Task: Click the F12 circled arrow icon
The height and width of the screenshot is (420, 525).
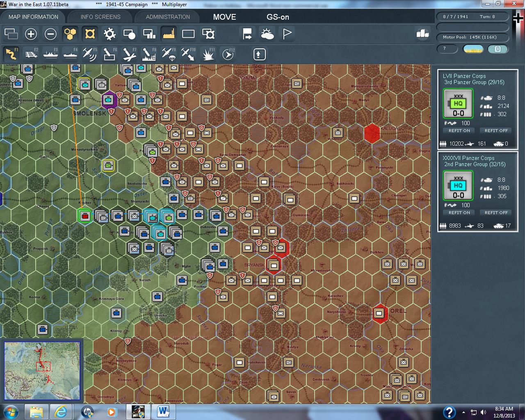Action: point(228,54)
